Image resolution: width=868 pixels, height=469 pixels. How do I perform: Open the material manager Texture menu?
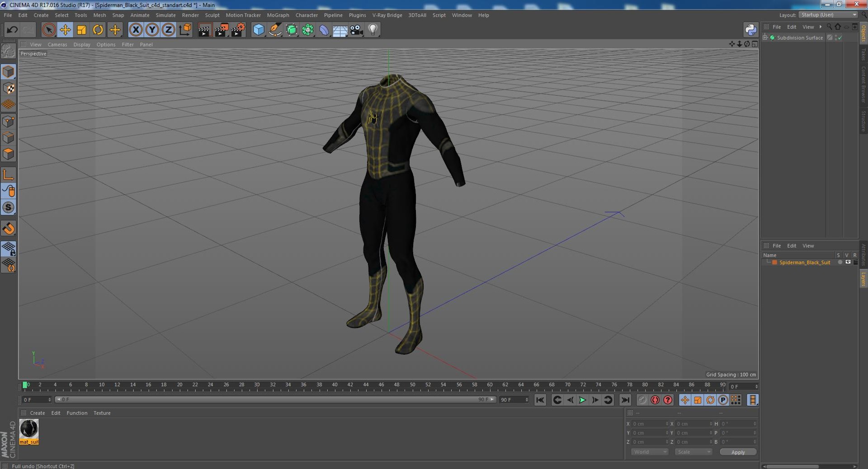[102, 413]
